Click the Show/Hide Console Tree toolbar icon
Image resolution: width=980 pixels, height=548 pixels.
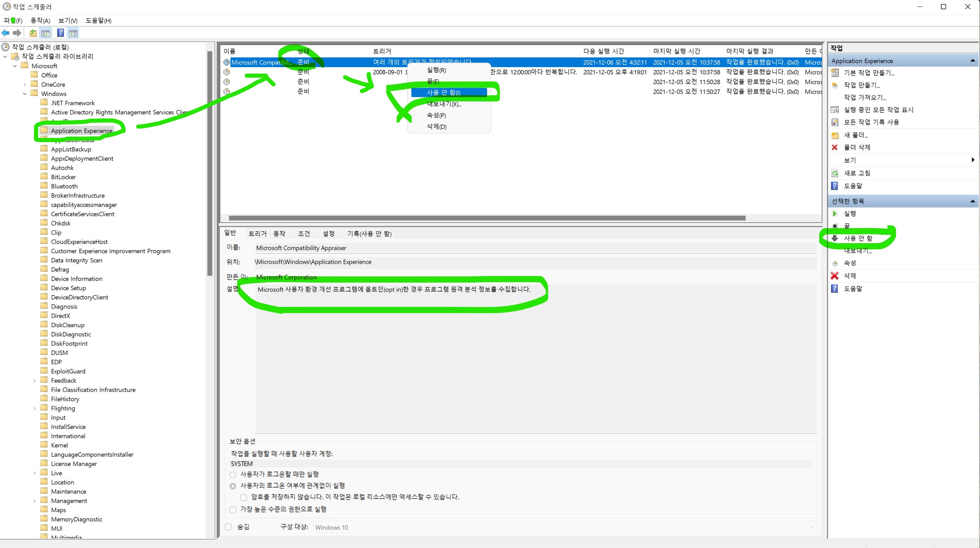(x=45, y=33)
